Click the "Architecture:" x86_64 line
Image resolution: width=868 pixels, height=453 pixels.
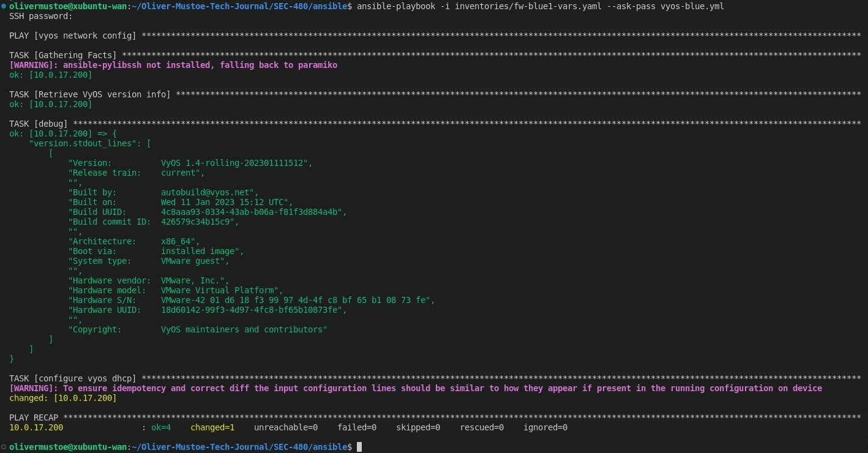pos(134,241)
